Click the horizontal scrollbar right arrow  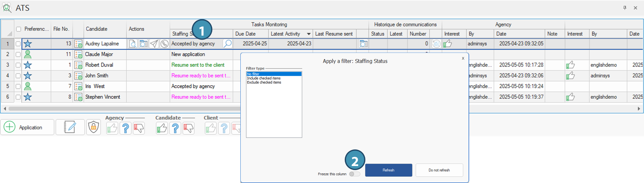pyautogui.click(x=639, y=108)
